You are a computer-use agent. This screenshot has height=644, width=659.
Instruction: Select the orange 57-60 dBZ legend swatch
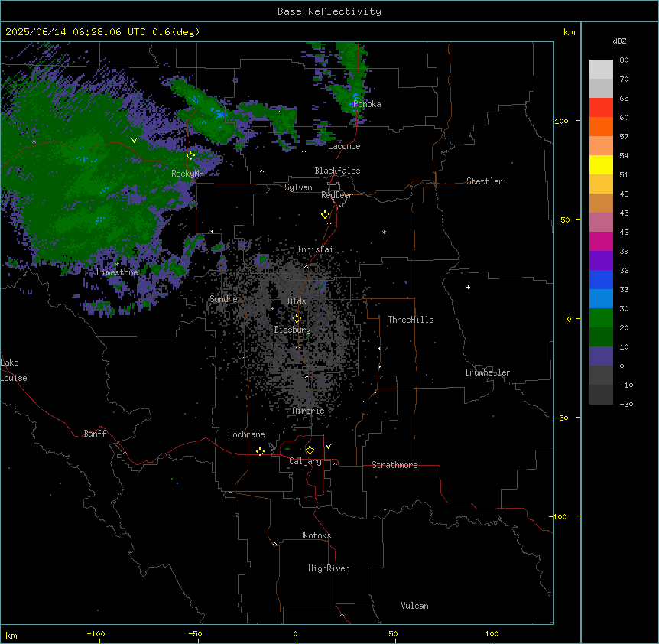601,126
